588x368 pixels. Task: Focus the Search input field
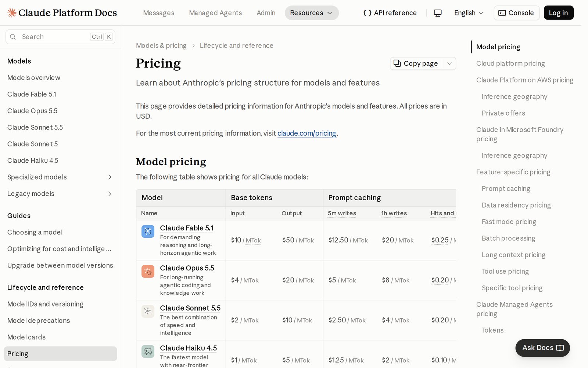click(60, 37)
